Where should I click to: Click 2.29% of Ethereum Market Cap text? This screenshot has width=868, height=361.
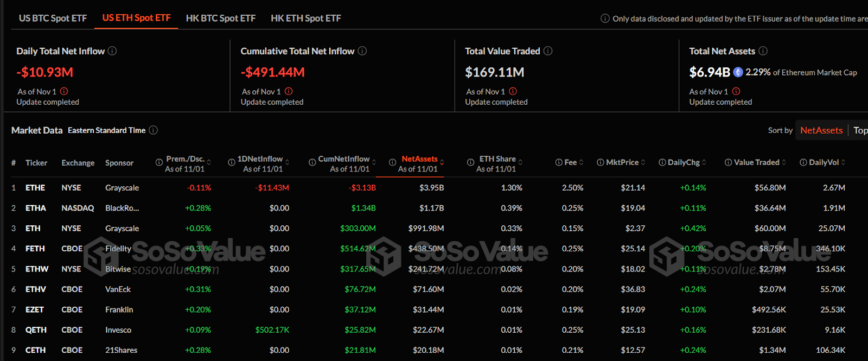(x=801, y=72)
